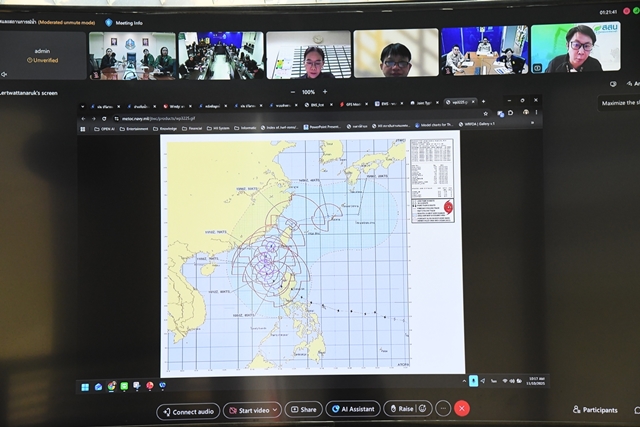Open the Entertainment bookmarks folder
The image size is (640, 427).
[x=135, y=128]
